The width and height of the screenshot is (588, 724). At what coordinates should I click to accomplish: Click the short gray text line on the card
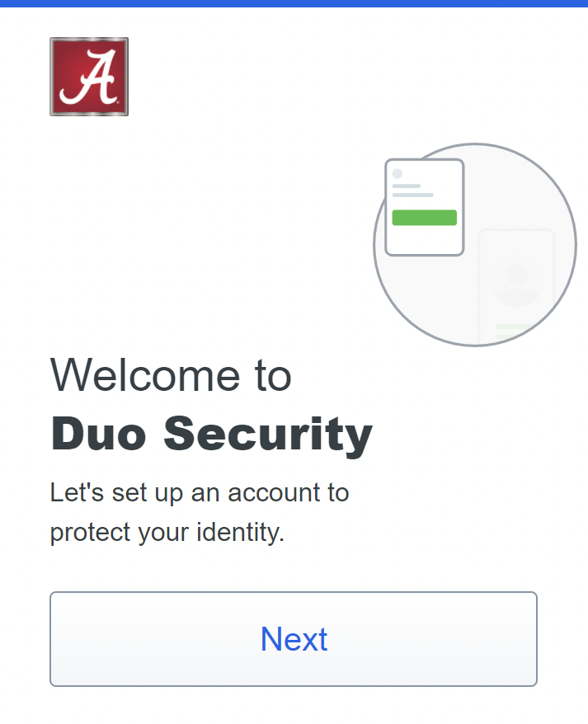tap(406, 186)
